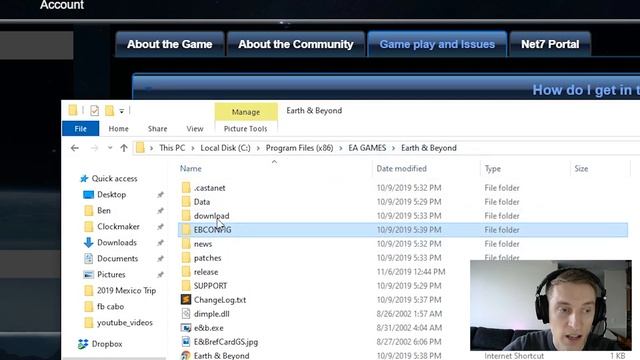Select the EBCONFIG folder icon
640x360 pixels.
point(186,230)
